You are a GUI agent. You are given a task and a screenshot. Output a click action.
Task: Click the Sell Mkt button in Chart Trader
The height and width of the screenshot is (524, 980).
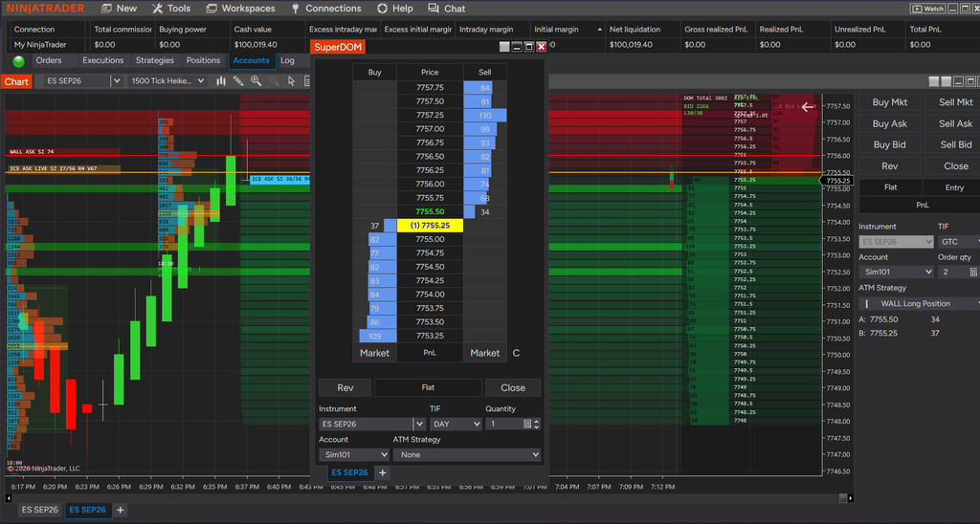coord(955,102)
